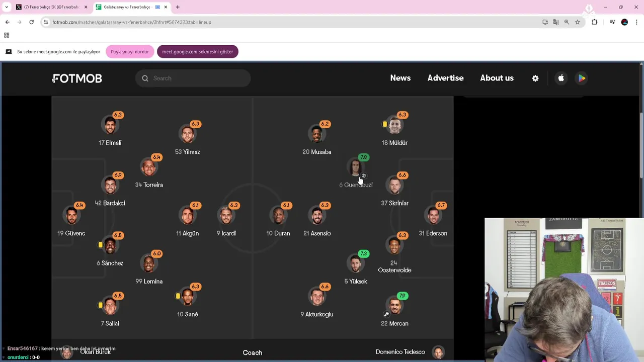Bookmark this page with the star icon

578,22
